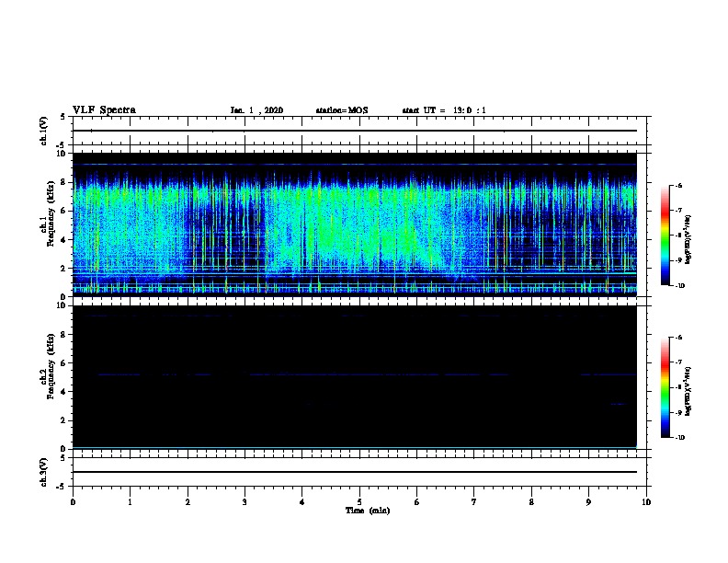Click ch.1 color bar tick "-10"

tap(679, 286)
